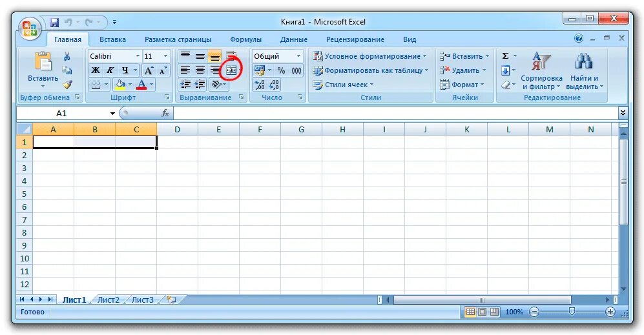This screenshot has height=335, width=644.
Task: Activate the Format Painter brush
Action: click(x=67, y=85)
